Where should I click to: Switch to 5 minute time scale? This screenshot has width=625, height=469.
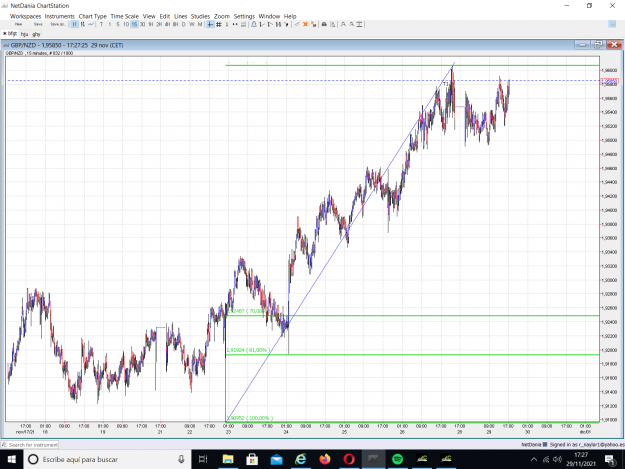tap(118, 24)
